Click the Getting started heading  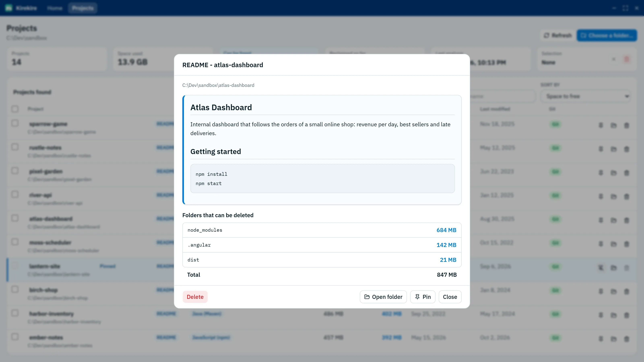coord(216,152)
